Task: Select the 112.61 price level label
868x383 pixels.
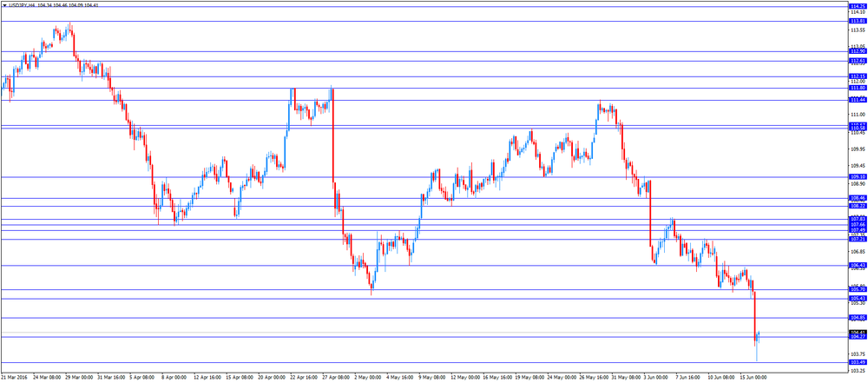Action: (858, 61)
